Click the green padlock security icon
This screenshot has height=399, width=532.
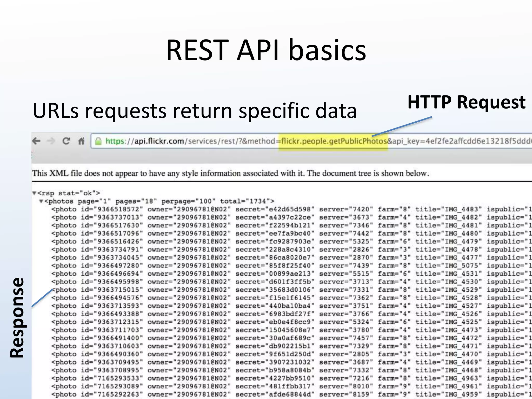[x=98, y=141]
